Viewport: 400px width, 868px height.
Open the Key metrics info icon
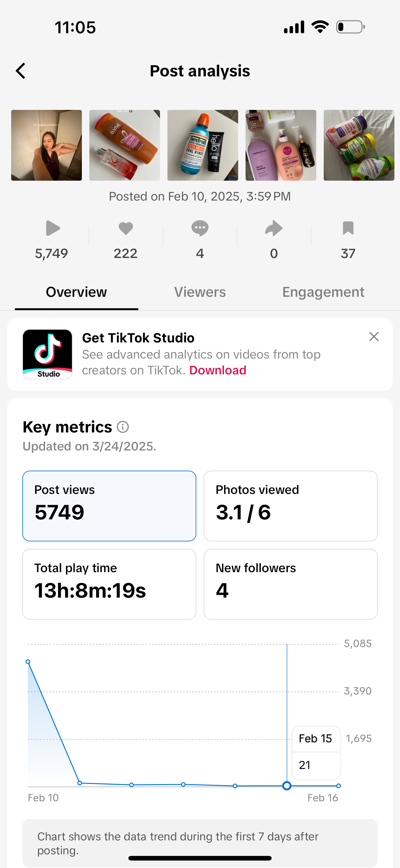pos(123,427)
